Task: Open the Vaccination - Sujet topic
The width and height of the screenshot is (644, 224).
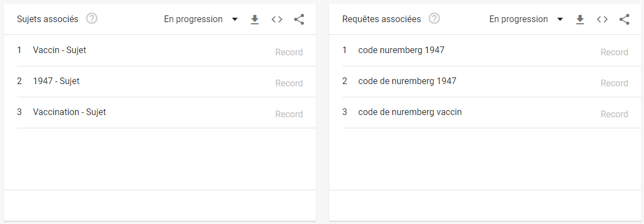Action: 69,112
